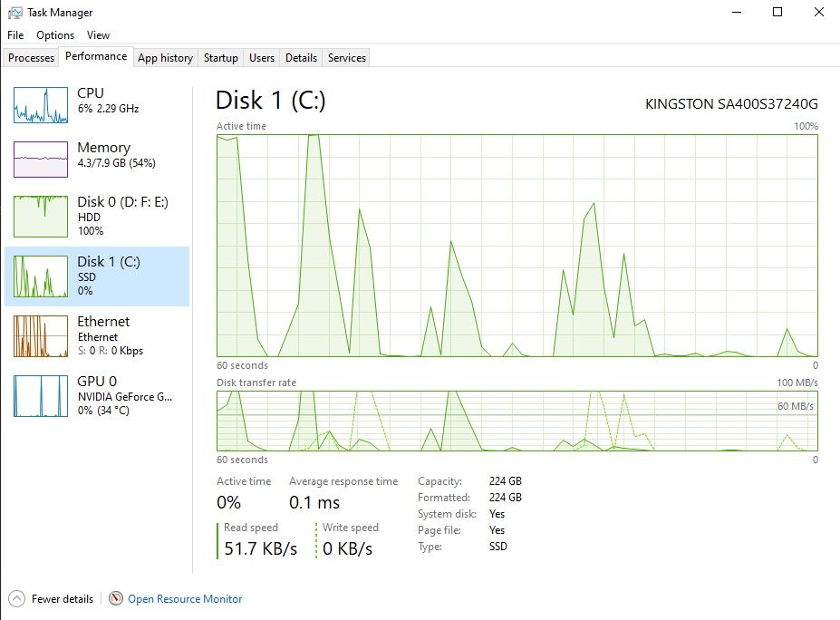Image resolution: width=840 pixels, height=620 pixels.
Task: Select the Performance tab
Action: [96, 56]
